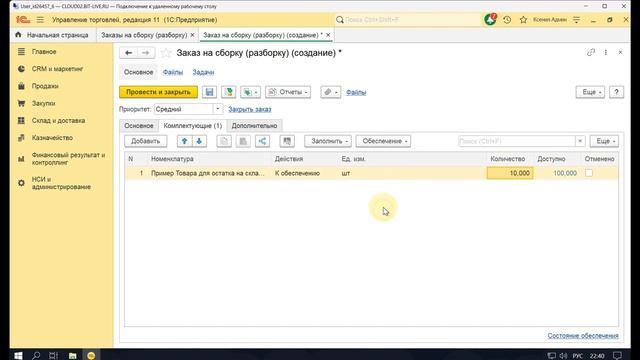Open the Windows notification center
The width and height of the screenshot is (640, 360).
[x=618, y=356]
